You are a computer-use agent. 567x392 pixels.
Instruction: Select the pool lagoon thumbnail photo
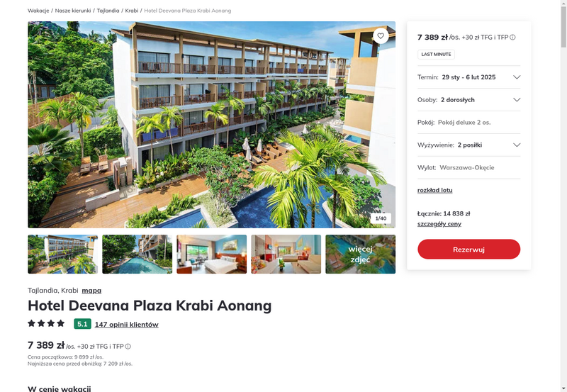137,254
